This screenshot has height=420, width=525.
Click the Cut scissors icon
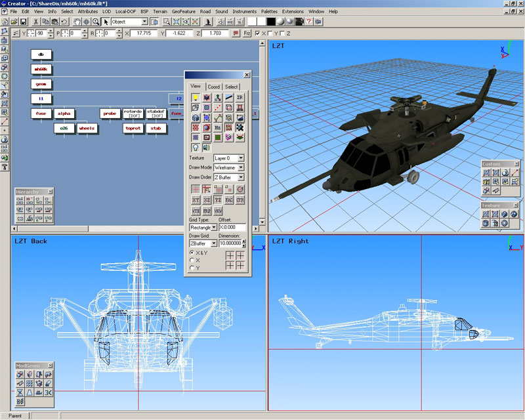(35, 22)
